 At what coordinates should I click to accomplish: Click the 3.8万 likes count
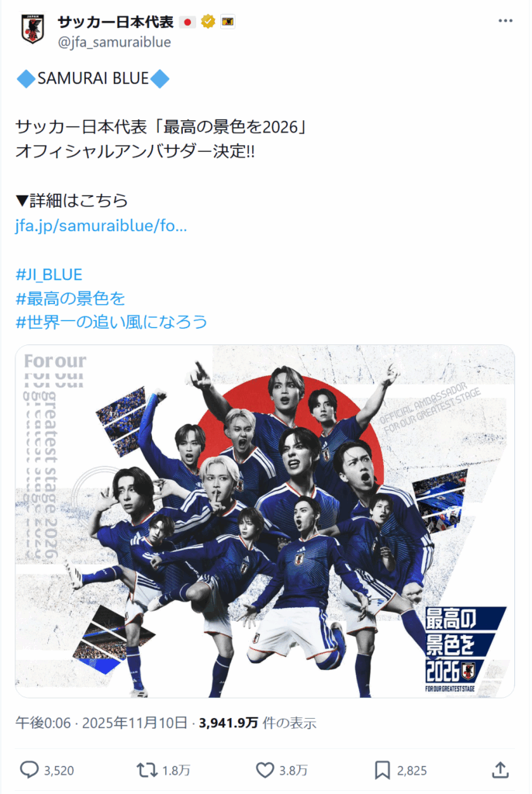click(293, 771)
